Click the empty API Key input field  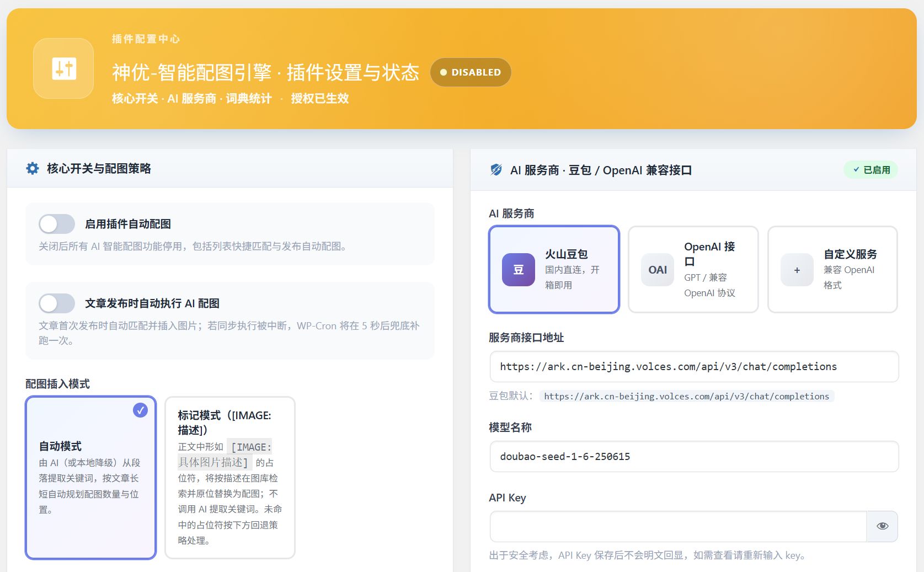pos(679,526)
